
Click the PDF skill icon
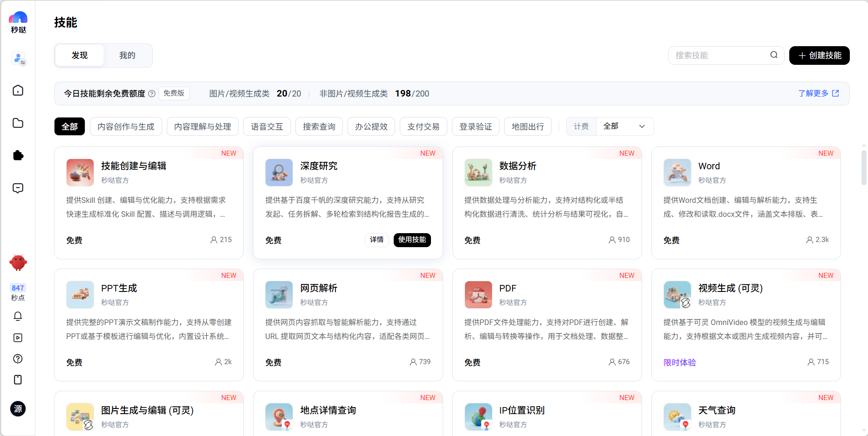coord(478,295)
